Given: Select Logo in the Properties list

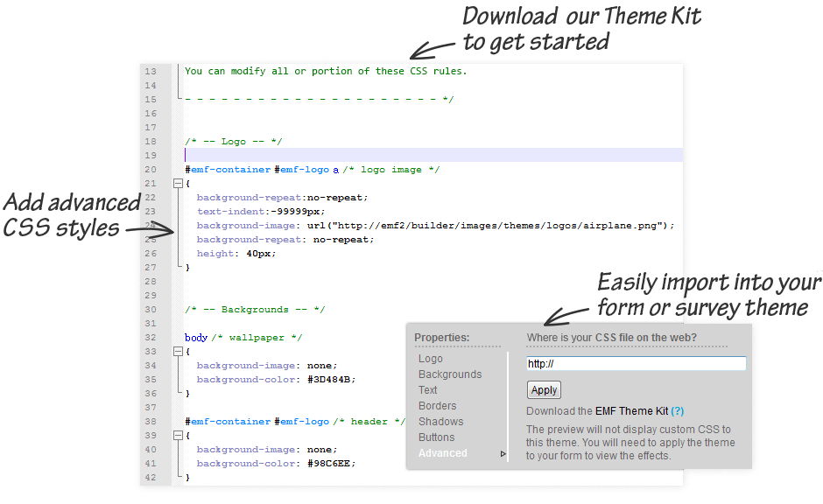Looking at the screenshot, I should coord(431,359).
